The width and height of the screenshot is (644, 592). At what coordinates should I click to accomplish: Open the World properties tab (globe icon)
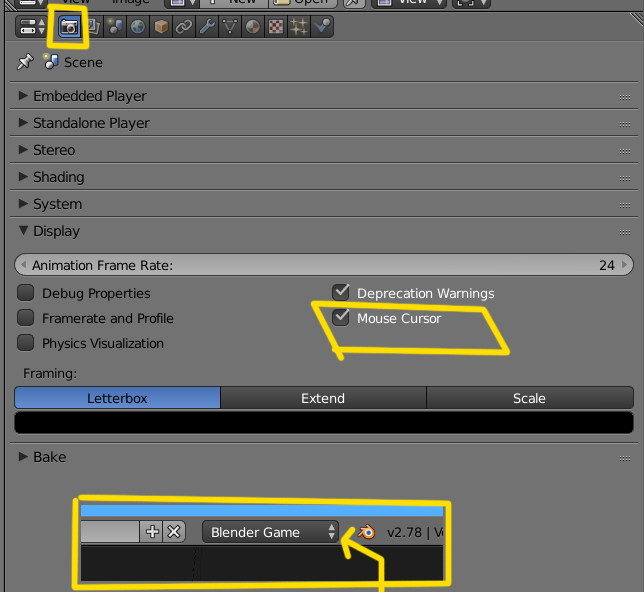(x=138, y=27)
